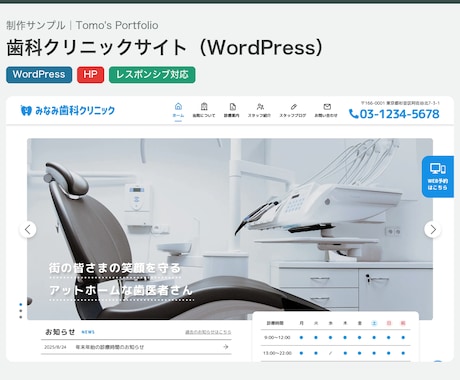Open the 診療案内 document nav item
Image resolution: width=460 pixels, height=380 pixels.
232,111
